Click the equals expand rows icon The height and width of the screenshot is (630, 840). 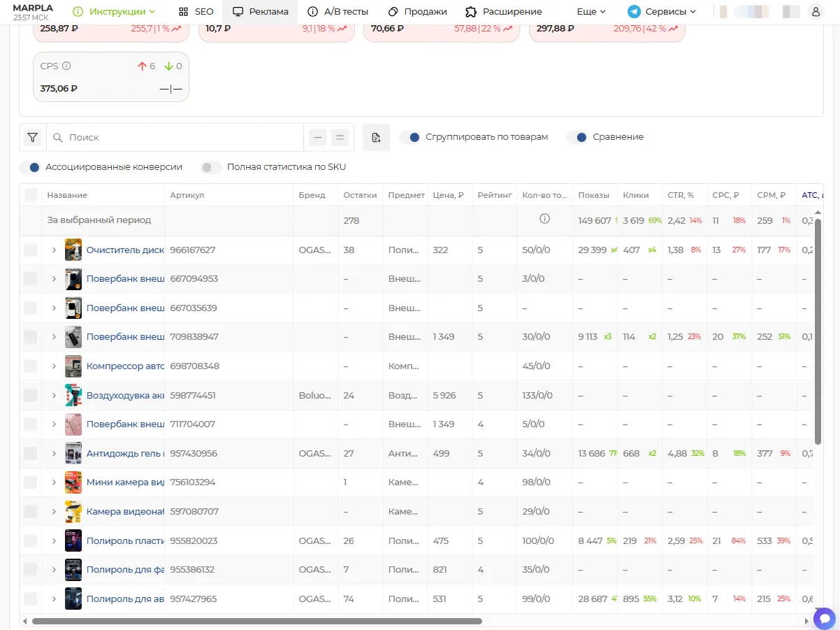(x=340, y=138)
